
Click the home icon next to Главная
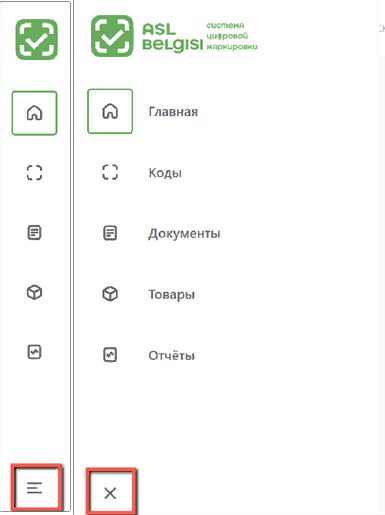click(x=110, y=111)
